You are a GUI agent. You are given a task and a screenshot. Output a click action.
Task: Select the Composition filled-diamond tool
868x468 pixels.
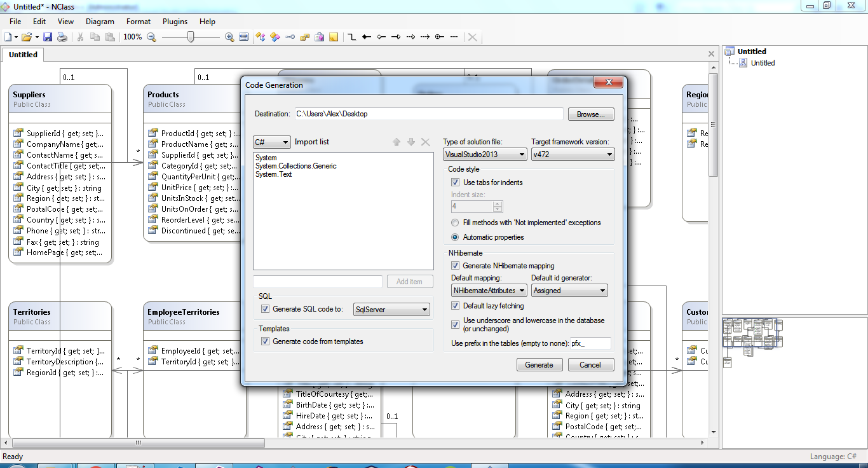coord(366,37)
